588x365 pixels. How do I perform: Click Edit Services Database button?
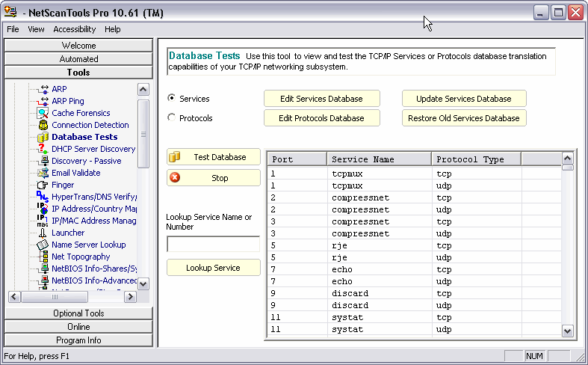click(x=322, y=99)
